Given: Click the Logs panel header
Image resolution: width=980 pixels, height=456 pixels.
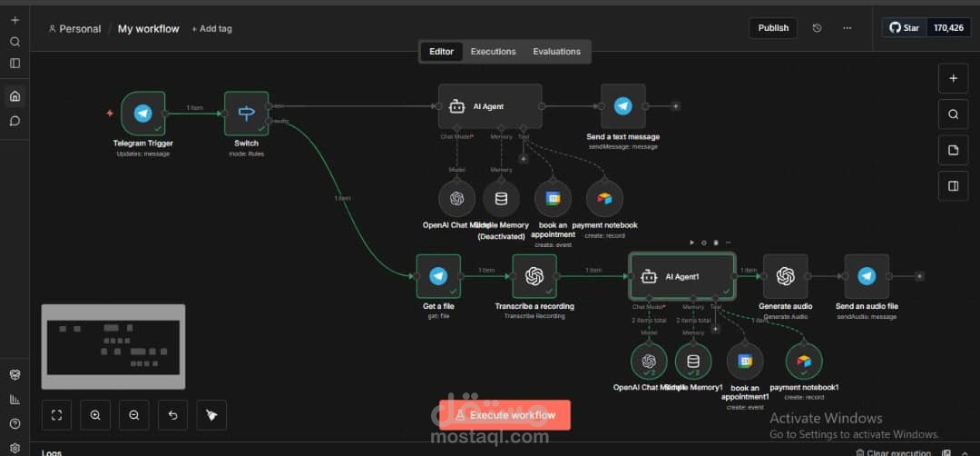Looking at the screenshot, I should click(51, 453).
